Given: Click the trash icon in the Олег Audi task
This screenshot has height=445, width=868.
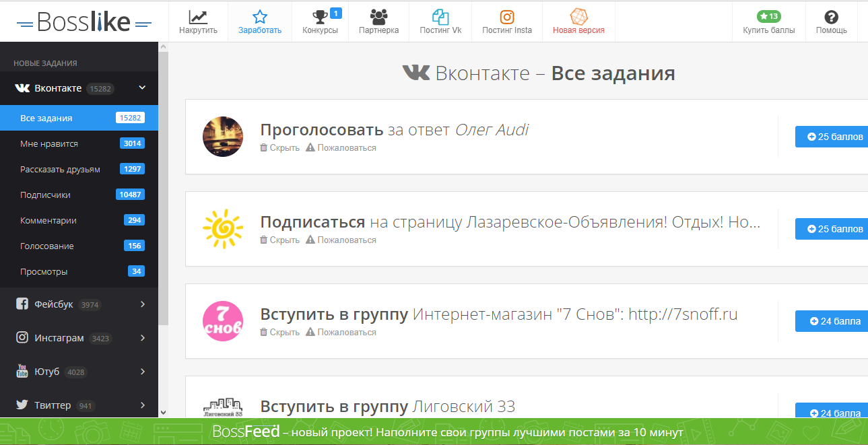Looking at the screenshot, I should click(x=264, y=147).
